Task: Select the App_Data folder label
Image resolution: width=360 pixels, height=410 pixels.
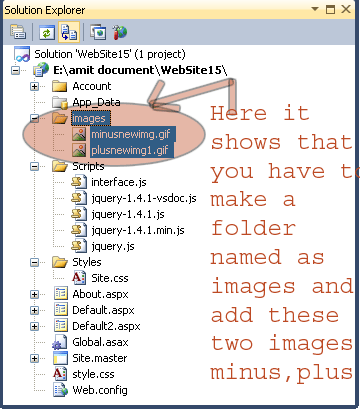Action: click(96, 102)
